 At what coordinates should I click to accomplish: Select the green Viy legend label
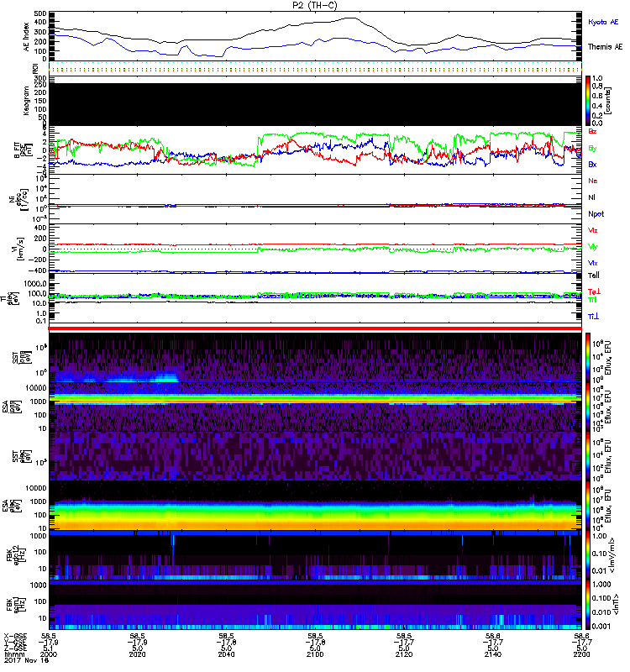coord(592,247)
